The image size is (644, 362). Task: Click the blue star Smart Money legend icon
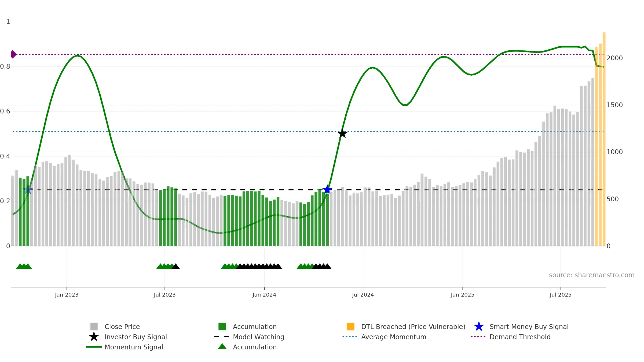[479, 327]
